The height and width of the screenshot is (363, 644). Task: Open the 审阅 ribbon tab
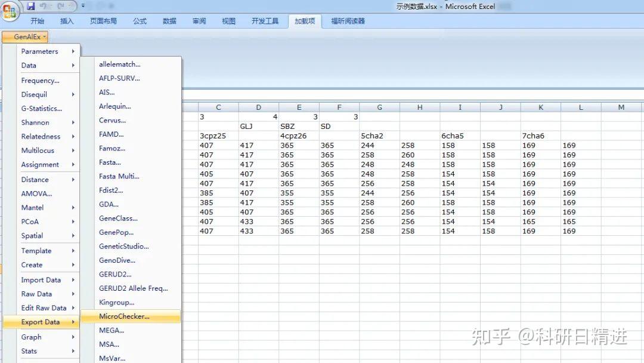coord(199,21)
